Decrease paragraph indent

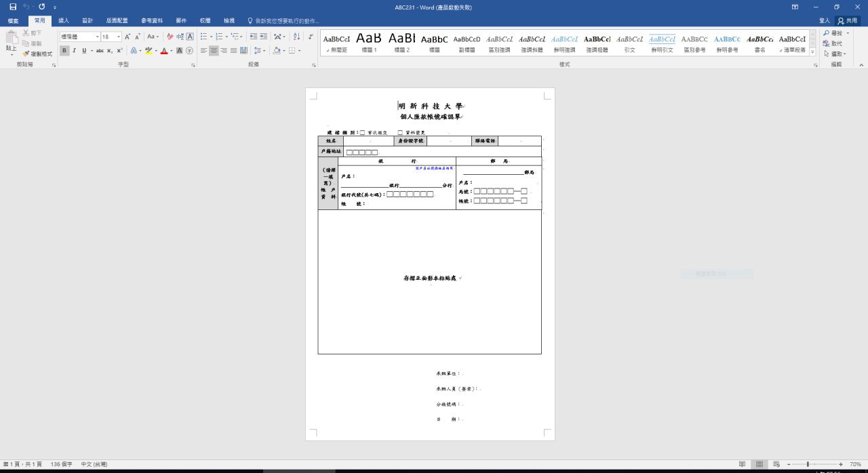click(253, 37)
